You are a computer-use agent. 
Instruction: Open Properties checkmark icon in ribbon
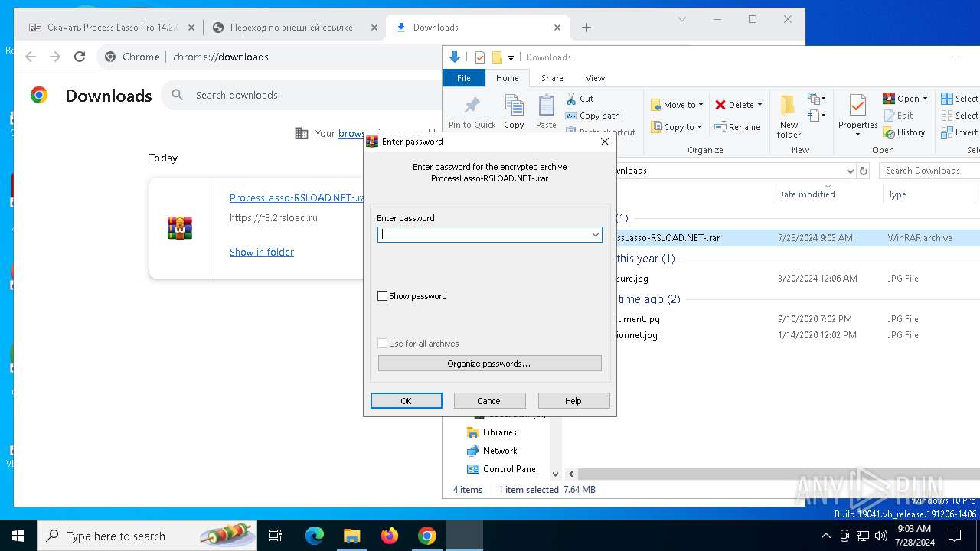pos(857,105)
